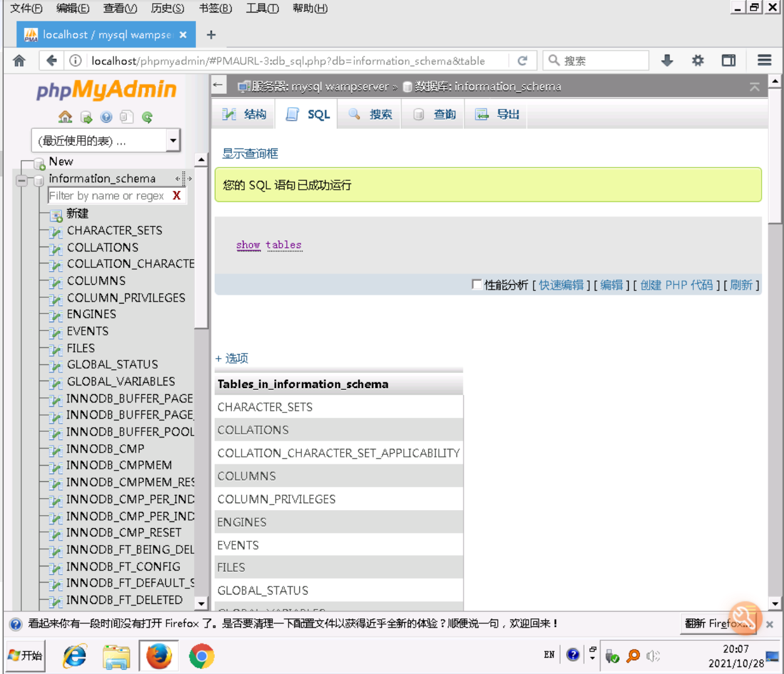Open a new browser tab
The width and height of the screenshot is (784, 674).
tap(211, 35)
